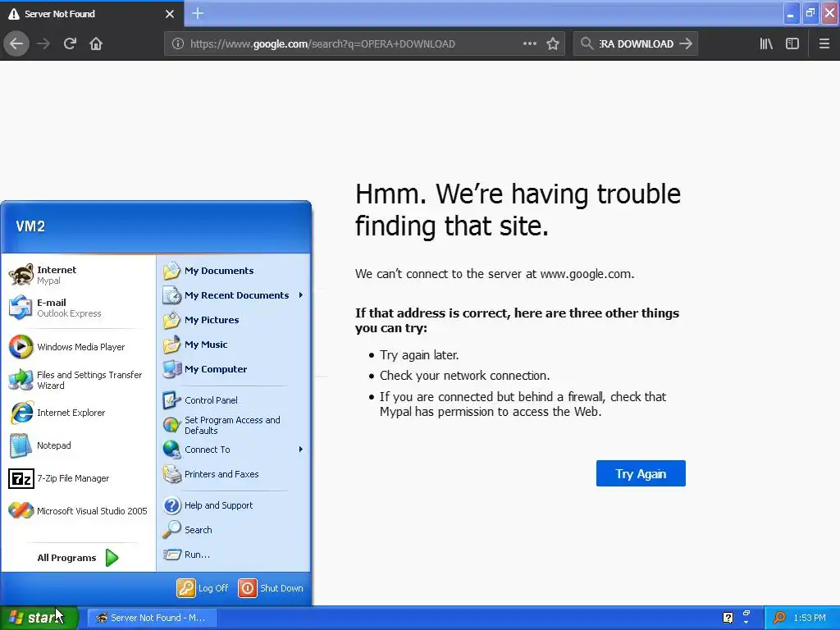Open My Computer
This screenshot has height=630, width=840.
click(x=234, y=369)
